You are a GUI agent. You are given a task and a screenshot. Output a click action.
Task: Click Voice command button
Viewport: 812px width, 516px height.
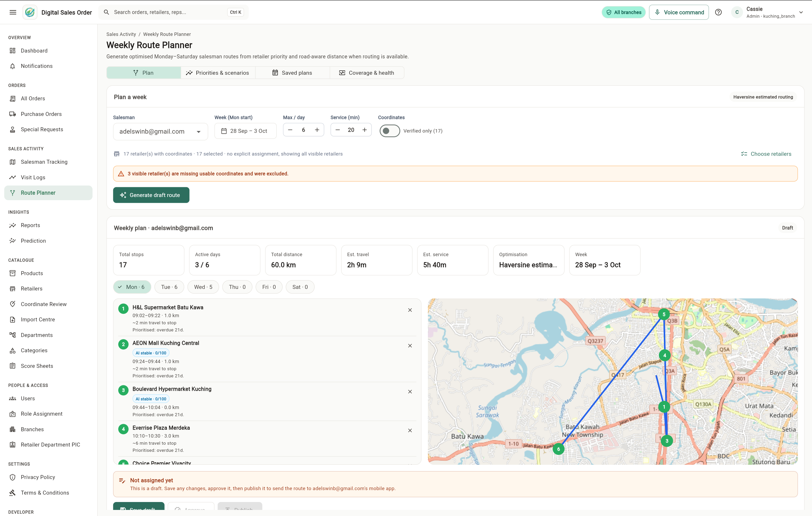pyautogui.click(x=679, y=12)
